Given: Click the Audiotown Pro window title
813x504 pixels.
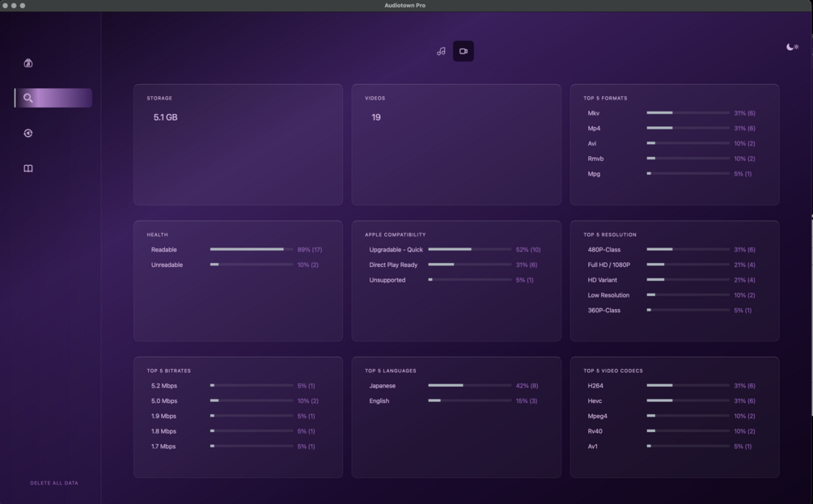Looking at the screenshot, I should [405, 5].
